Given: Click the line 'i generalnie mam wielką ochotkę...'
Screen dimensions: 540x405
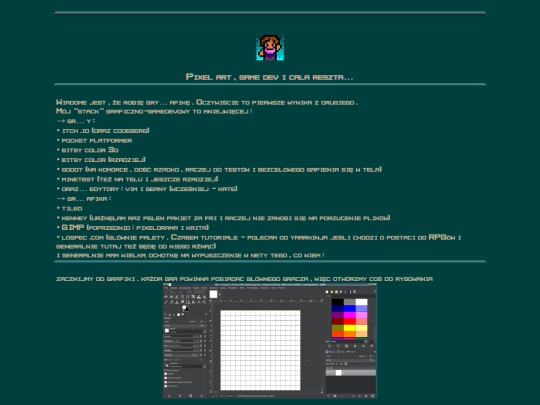Looking at the screenshot, I should click(x=190, y=255).
